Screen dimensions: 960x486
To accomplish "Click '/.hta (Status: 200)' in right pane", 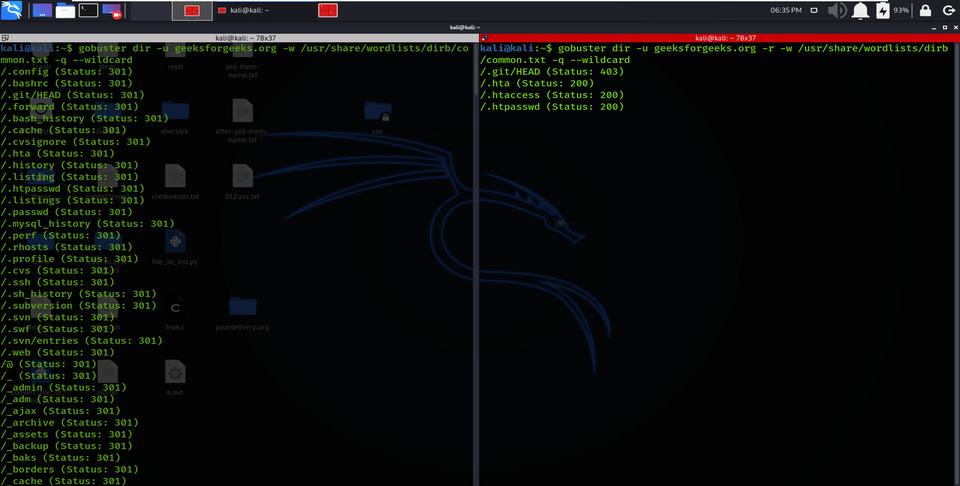I will point(537,83).
